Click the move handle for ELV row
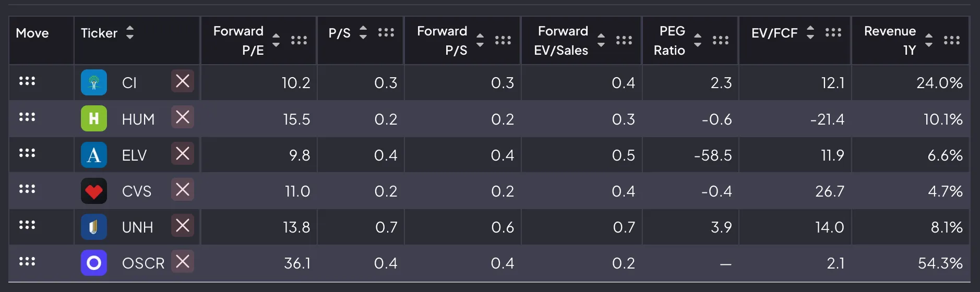This screenshot has width=980, height=292. [x=27, y=153]
